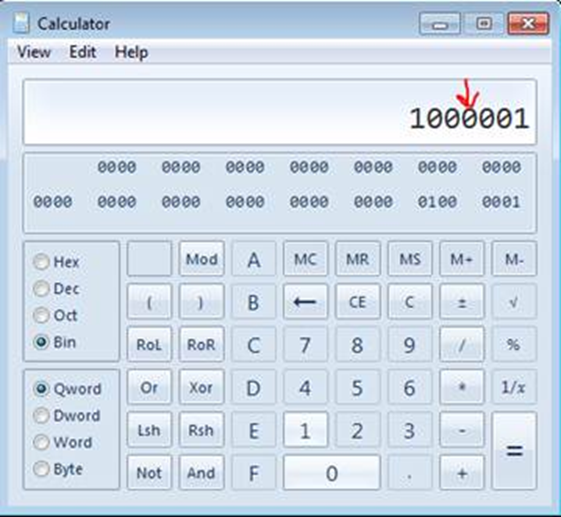Click the MR memory recall button
Screen dimensions: 561x517
357,259
